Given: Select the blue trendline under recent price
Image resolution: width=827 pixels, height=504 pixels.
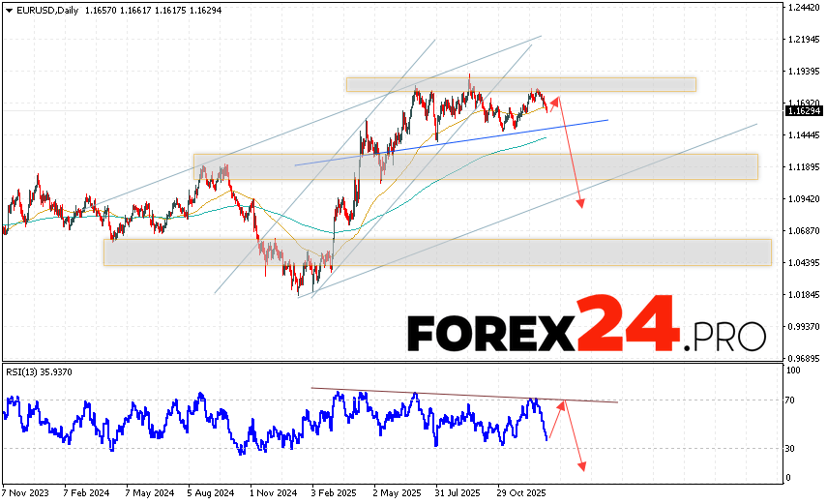Looking at the screenshot, I should pyautogui.click(x=451, y=142).
